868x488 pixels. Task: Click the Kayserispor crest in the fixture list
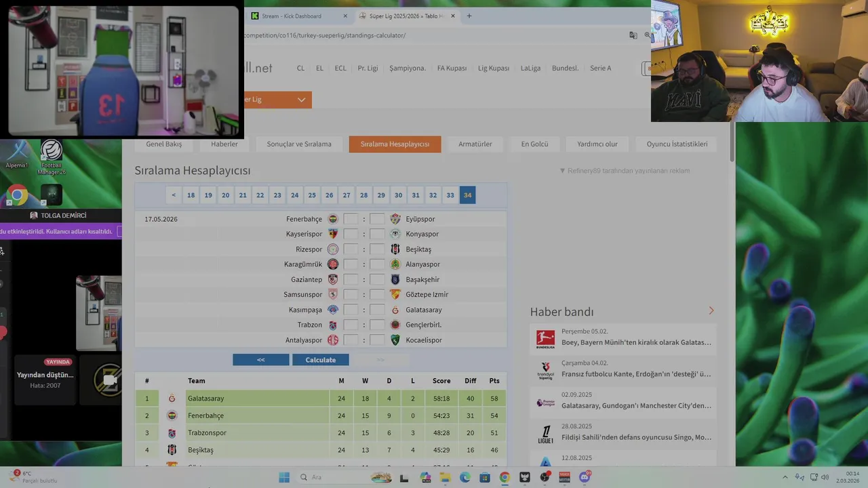332,234
